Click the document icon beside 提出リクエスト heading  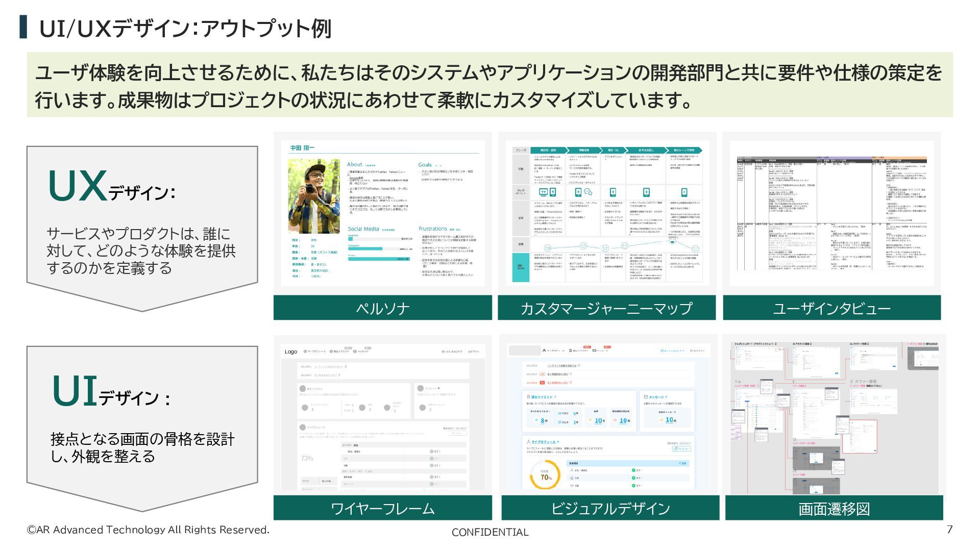coord(528,397)
